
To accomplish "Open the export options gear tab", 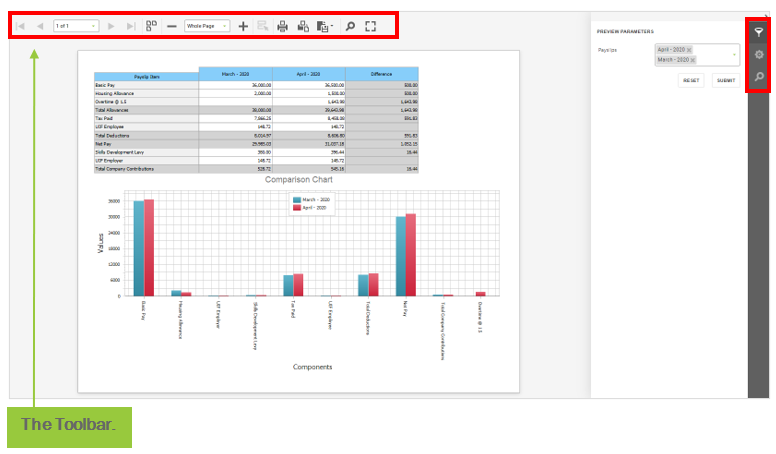I will 758,54.
